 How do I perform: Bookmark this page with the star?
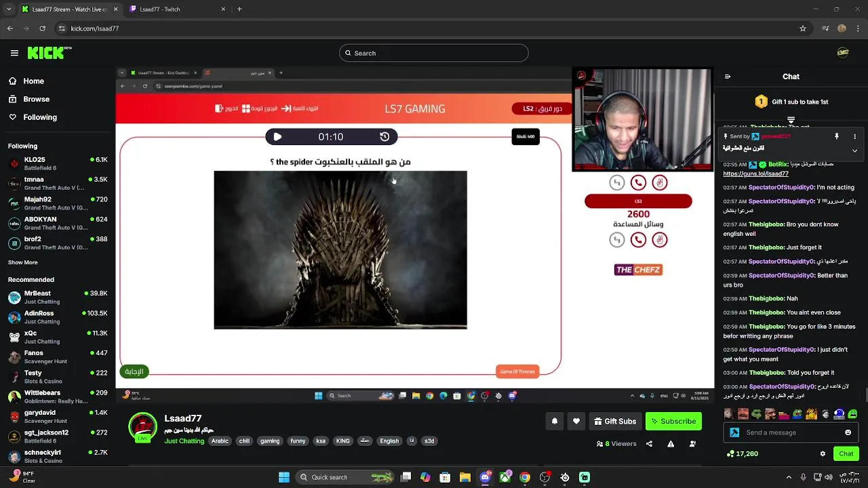[x=803, y=28]
